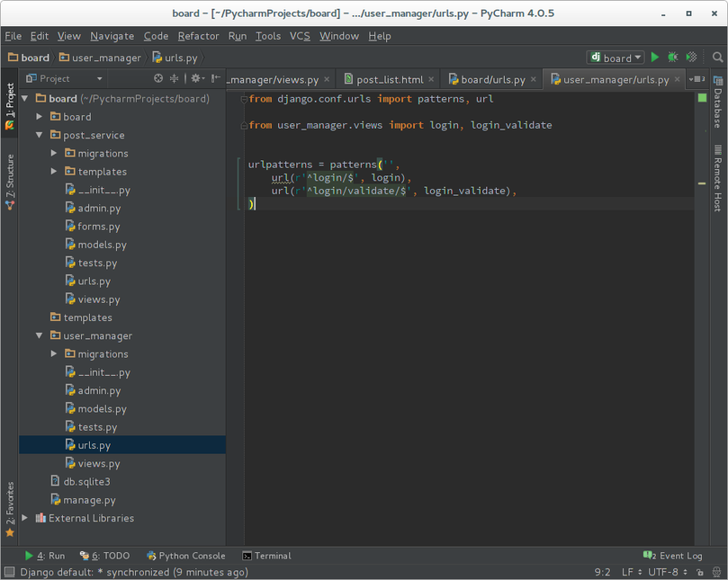
Task: Expand External Libraries node
Action: (x=25, y=518)
